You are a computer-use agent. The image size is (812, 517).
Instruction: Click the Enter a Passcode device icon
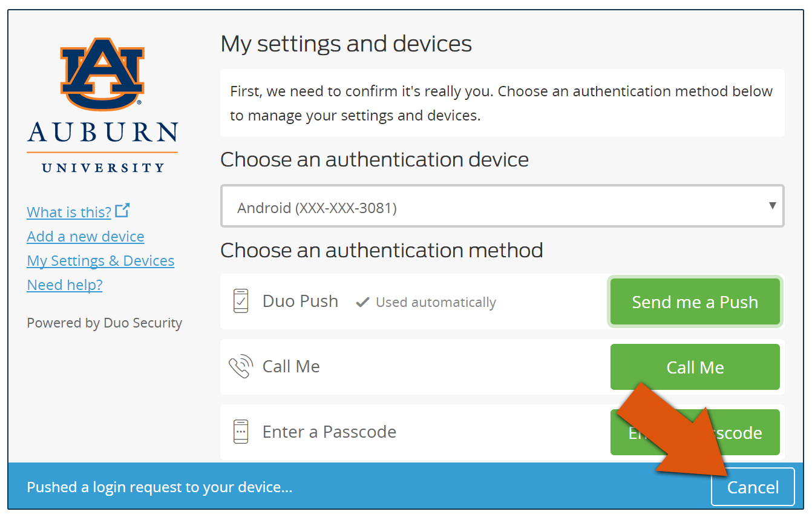tap(241, 432)
